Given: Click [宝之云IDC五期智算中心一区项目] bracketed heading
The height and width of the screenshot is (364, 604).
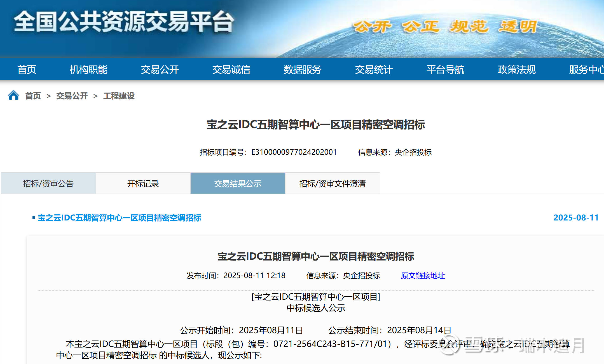Looking at the screenshot, I should point(316,297).
